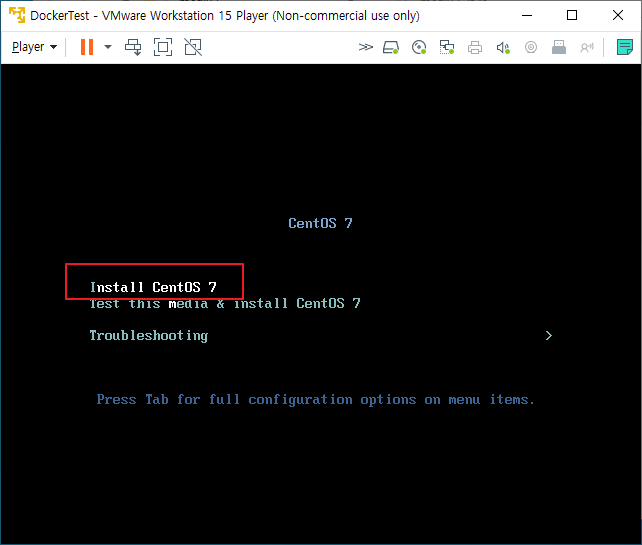Screen dimensions: 642x545
Task: Open power options dropdown arrow beside the pause button
Action: [x=108, y=47]
